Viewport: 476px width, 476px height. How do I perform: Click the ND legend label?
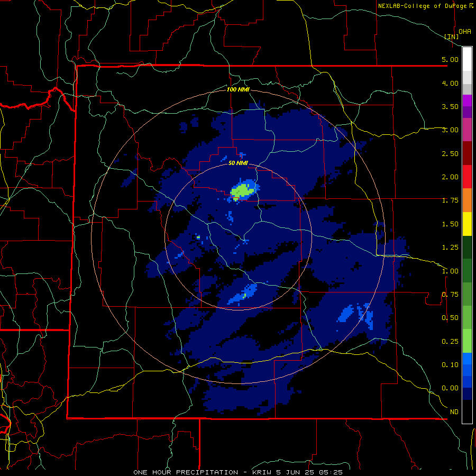(x=454, y=412)
